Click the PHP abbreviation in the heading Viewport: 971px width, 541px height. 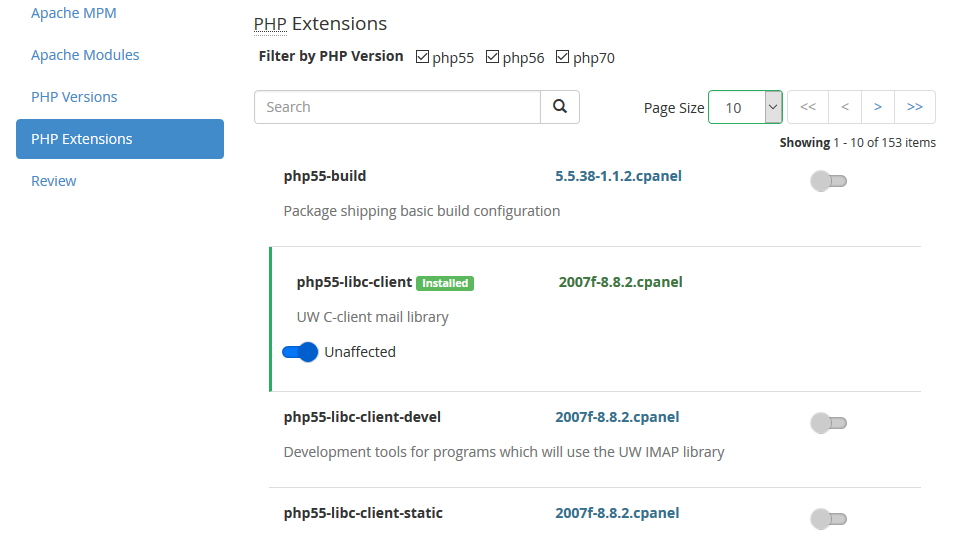click(x=270, y=24)
